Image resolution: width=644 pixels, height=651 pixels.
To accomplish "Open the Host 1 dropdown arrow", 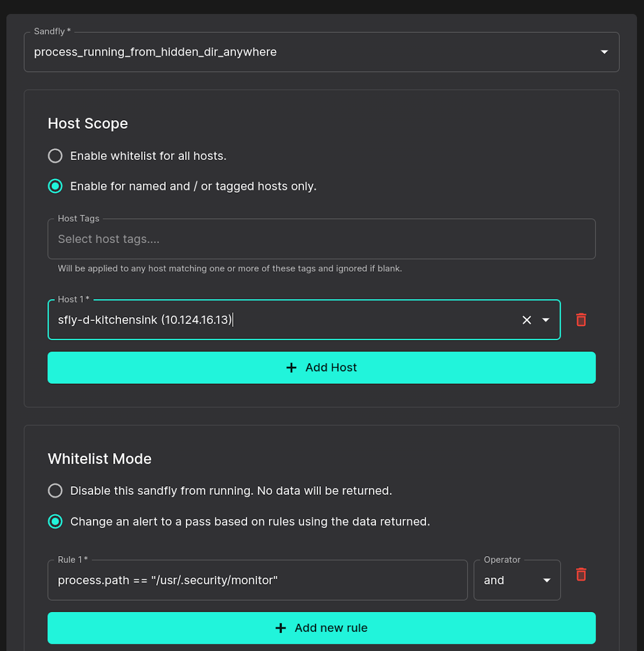I will click(x=546, y=320).
